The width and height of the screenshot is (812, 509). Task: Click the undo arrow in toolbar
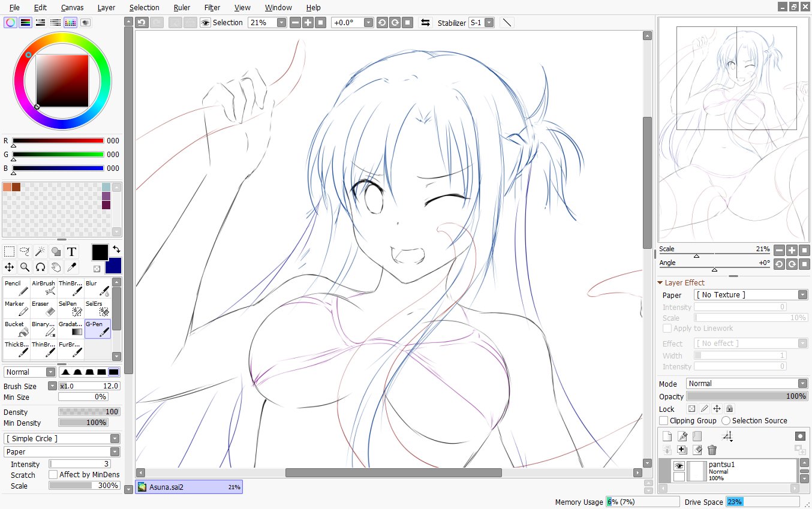[142, 22]
